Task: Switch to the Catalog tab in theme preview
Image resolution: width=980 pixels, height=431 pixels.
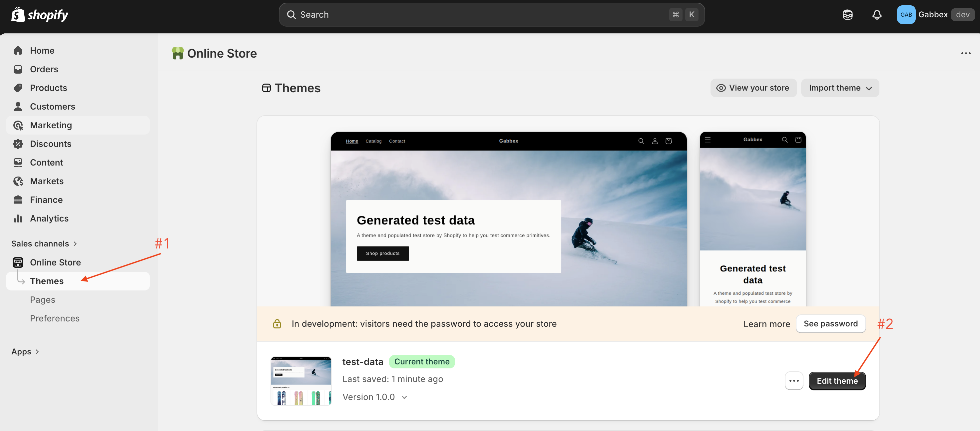Action: 373,141
